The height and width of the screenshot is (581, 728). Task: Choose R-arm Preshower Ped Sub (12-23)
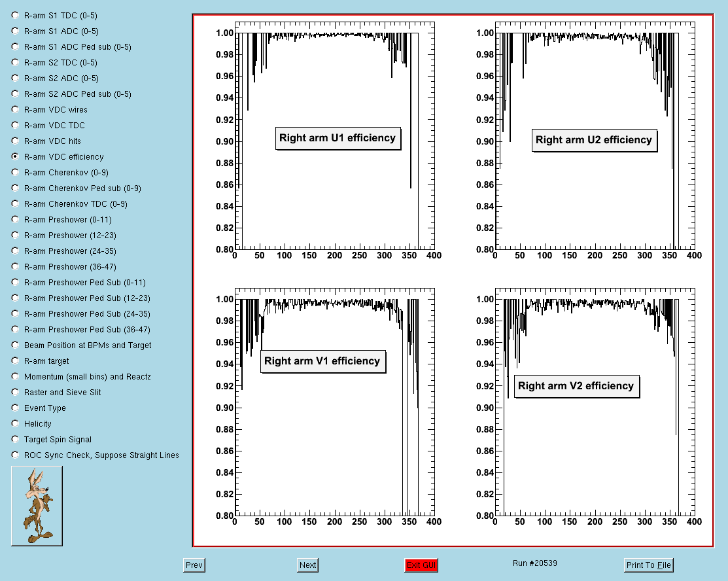[x=15, y=298]
